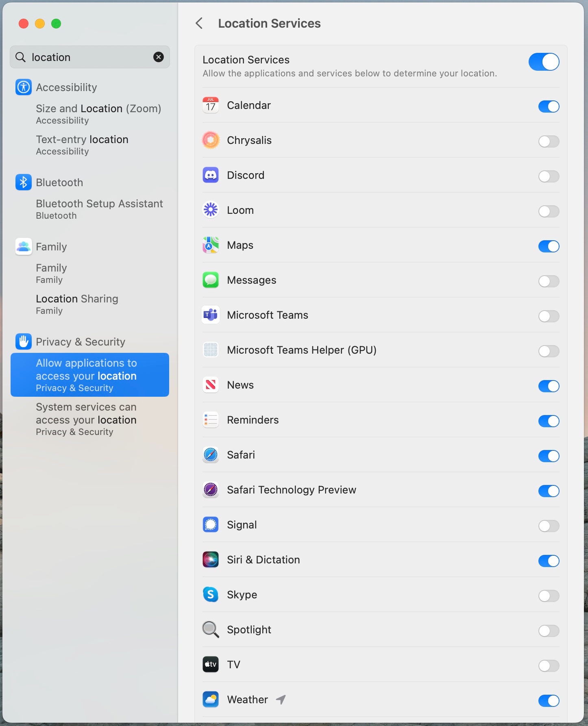Click inside the location search field

point(90,57)
